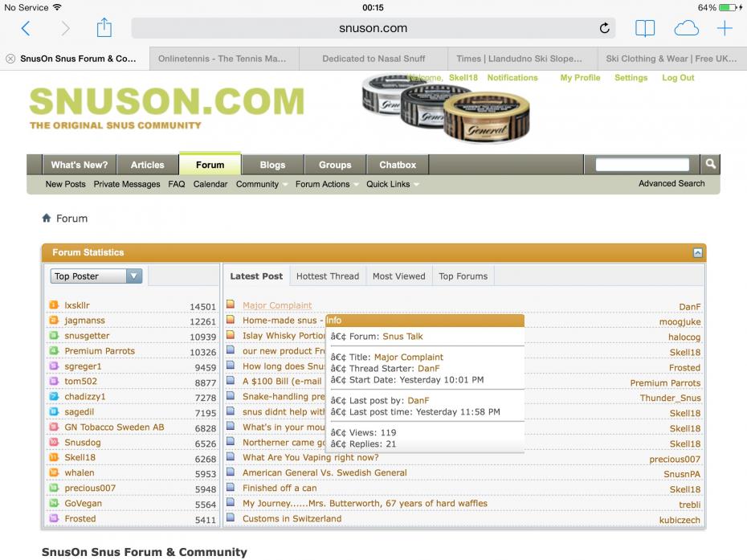Open iCloud tabs cloud icon
The image size is (747, 560).
click(x=686, y=29)
